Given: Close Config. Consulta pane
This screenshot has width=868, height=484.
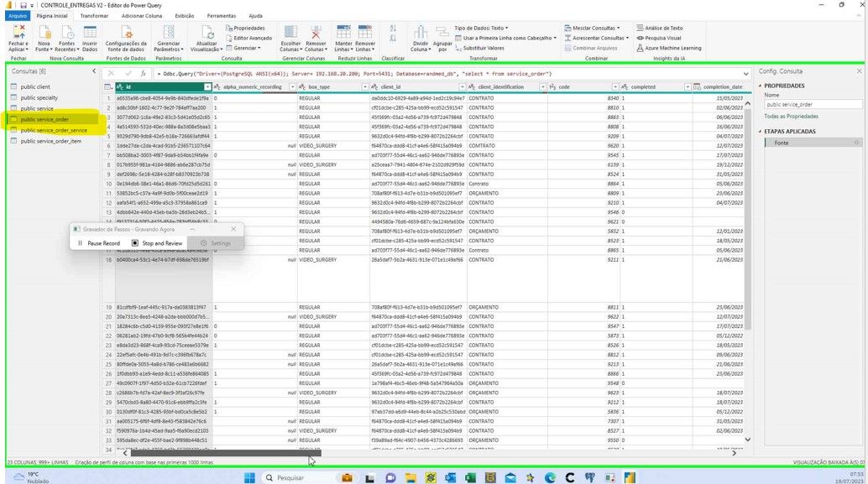Looking at the screenshot, I should pos(859,71).
